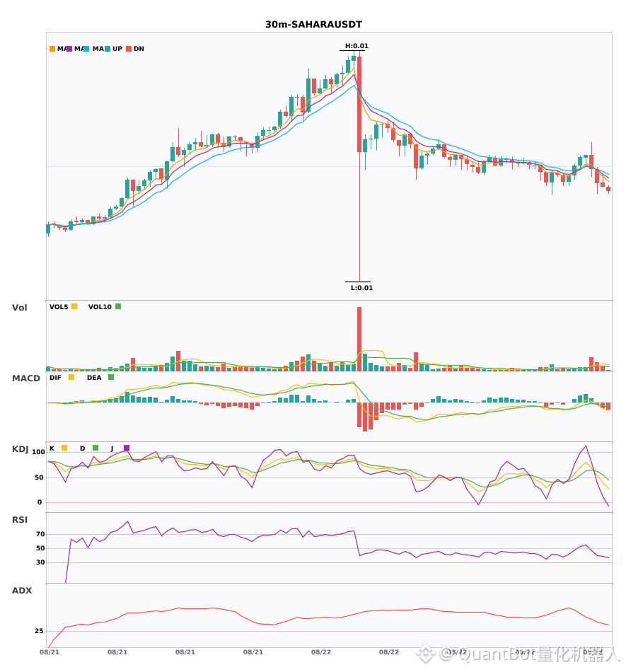Click the ADX panel label
This screenshot has height=672, width=626.
(22, 591)
